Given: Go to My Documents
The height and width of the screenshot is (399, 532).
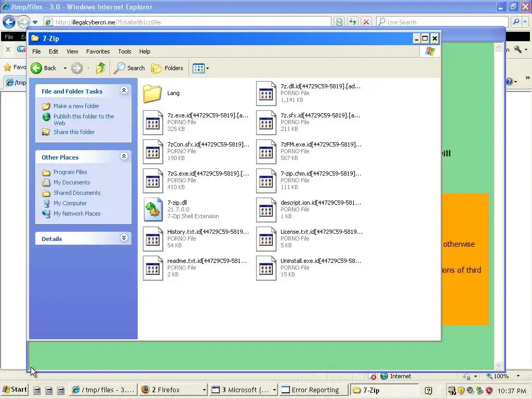Looking at the screenshot, I should click(72, 182).
